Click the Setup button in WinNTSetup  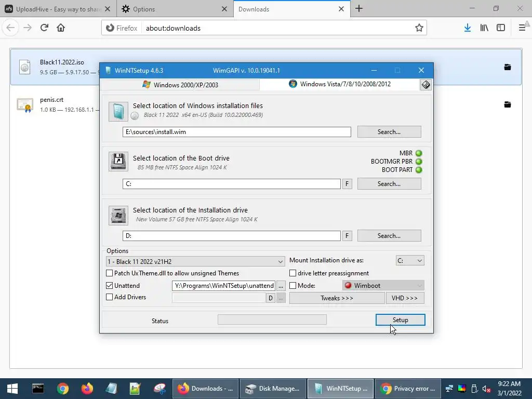pos(400,320)
